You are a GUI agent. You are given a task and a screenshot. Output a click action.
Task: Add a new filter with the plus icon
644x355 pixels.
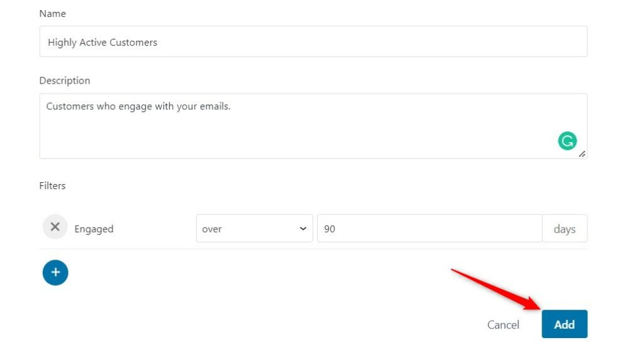pyautogui.click(x=55, y=273)
